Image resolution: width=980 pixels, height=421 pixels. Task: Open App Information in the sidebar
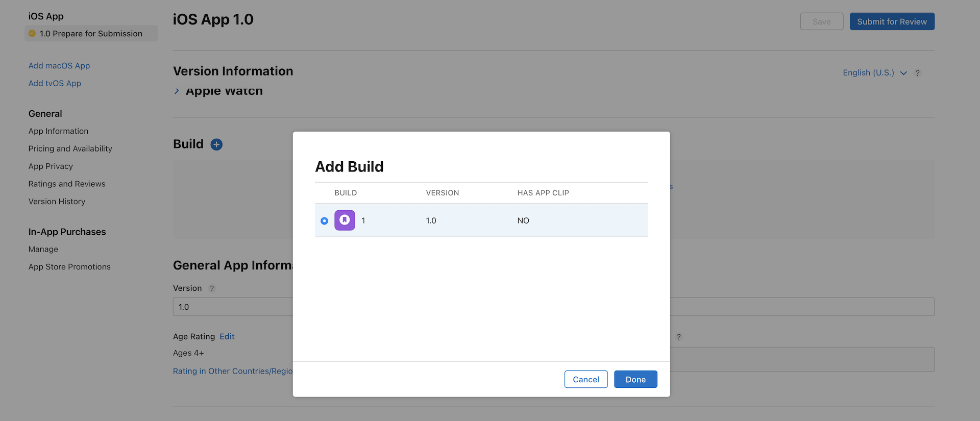tap(58, 131)
